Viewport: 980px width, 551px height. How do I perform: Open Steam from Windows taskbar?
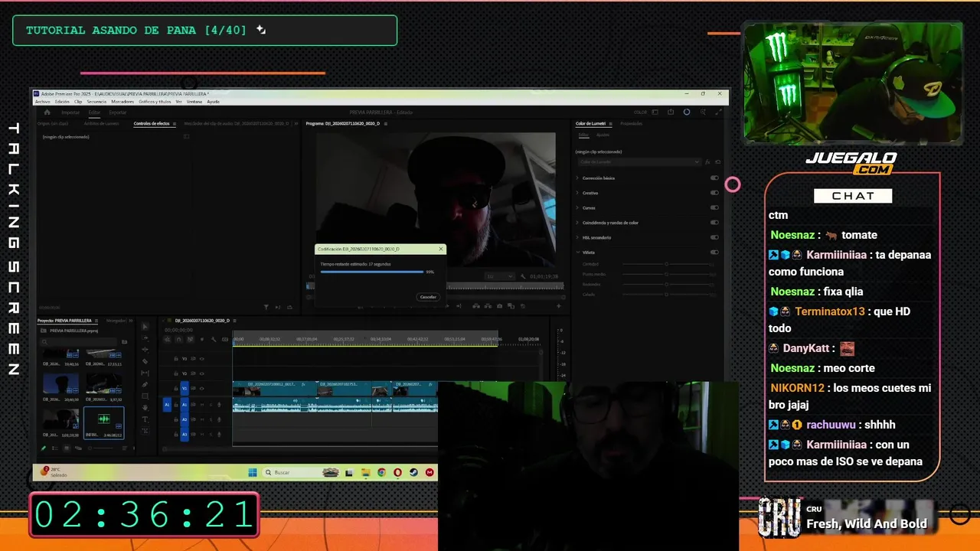[x=413, y=472]
